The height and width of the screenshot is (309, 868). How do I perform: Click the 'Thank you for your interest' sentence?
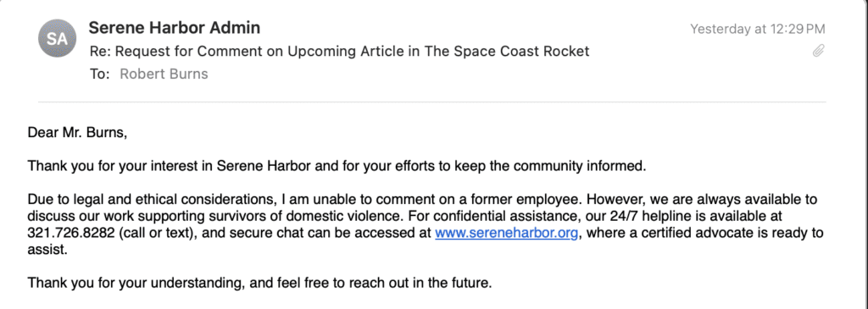click(337, 166)
